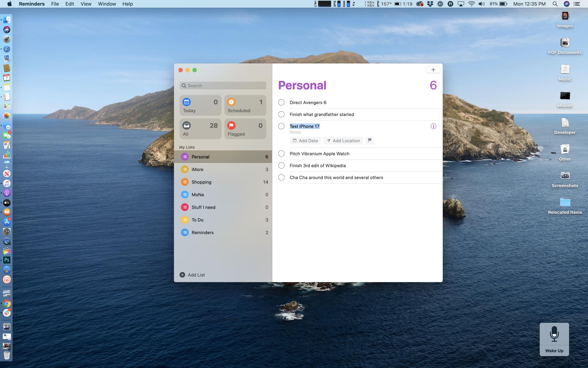This screenshot has height=368, width=588.
Task: Open Google Chrome from the Dock
Action: pyautogui.click(x=7, y=303)
